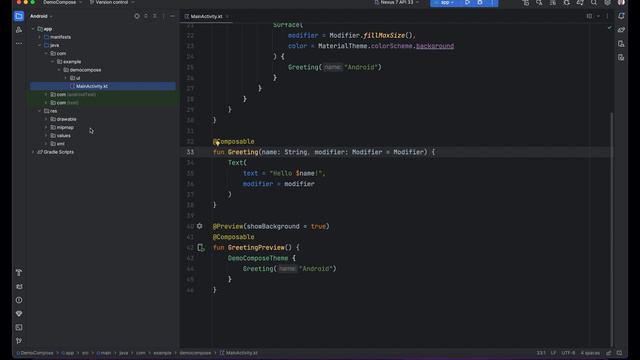Open the user account avatar
The image size is (640, 360).
coord(621,2)
